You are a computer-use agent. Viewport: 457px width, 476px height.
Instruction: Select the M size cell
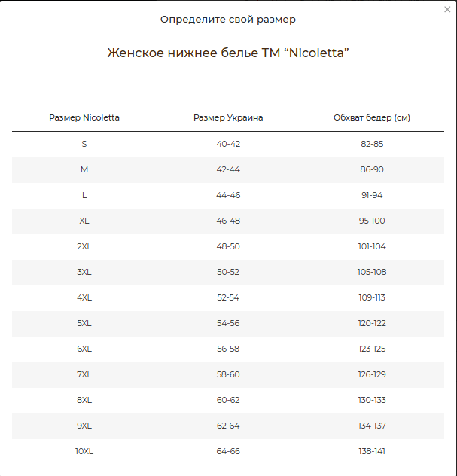coord(84,169)
